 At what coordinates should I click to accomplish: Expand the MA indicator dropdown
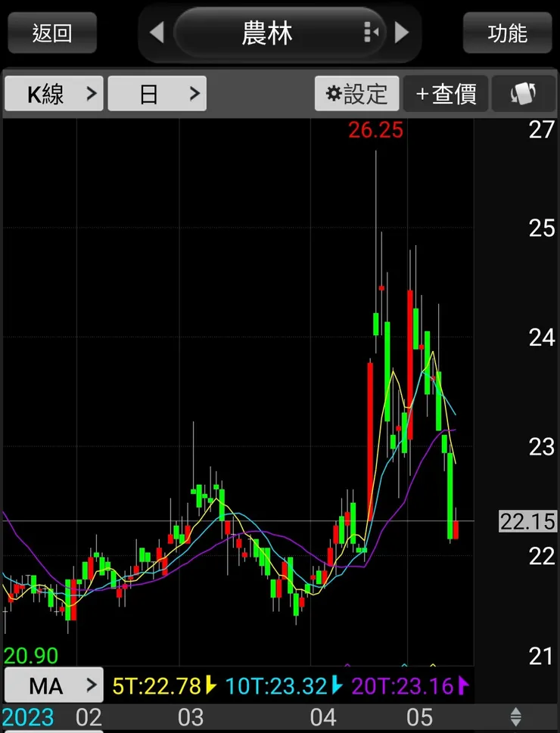(54, 685)
